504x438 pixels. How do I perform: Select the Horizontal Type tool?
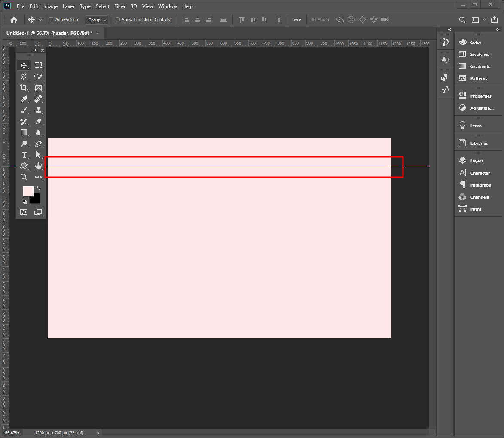point(24,155)
